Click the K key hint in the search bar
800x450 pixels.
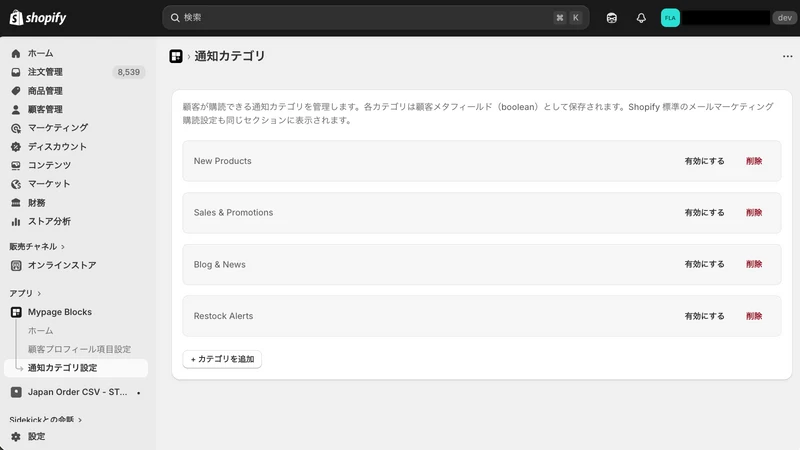pyautogui.click(x=576, y=18)
